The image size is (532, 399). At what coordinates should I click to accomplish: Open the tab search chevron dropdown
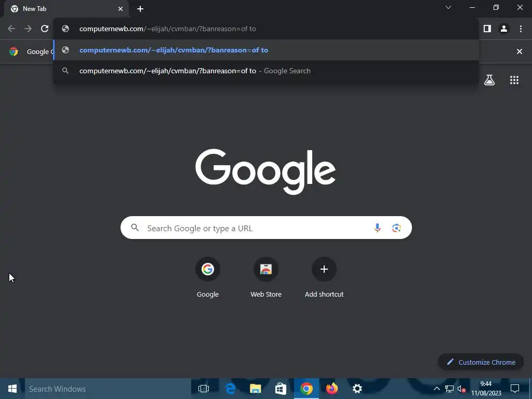[448, 7]
